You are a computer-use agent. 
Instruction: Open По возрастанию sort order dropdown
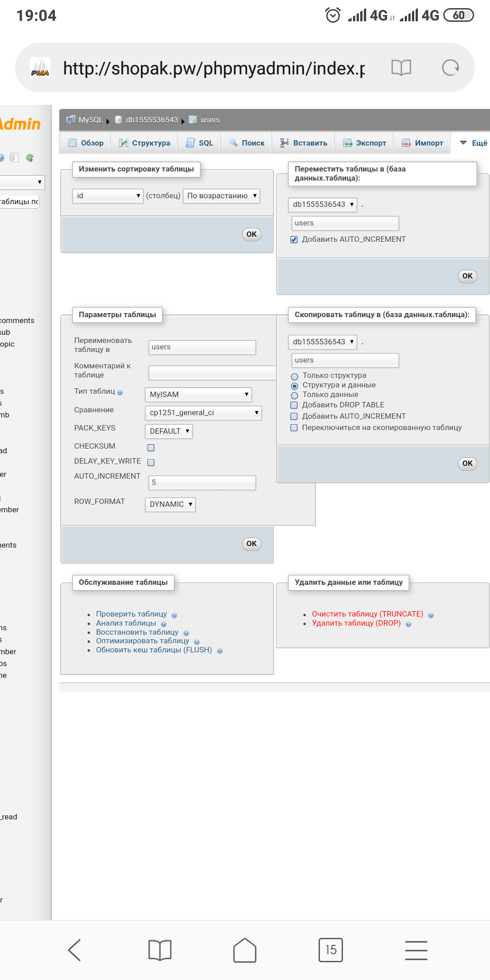pyautogui.click(x=221, y=196)
